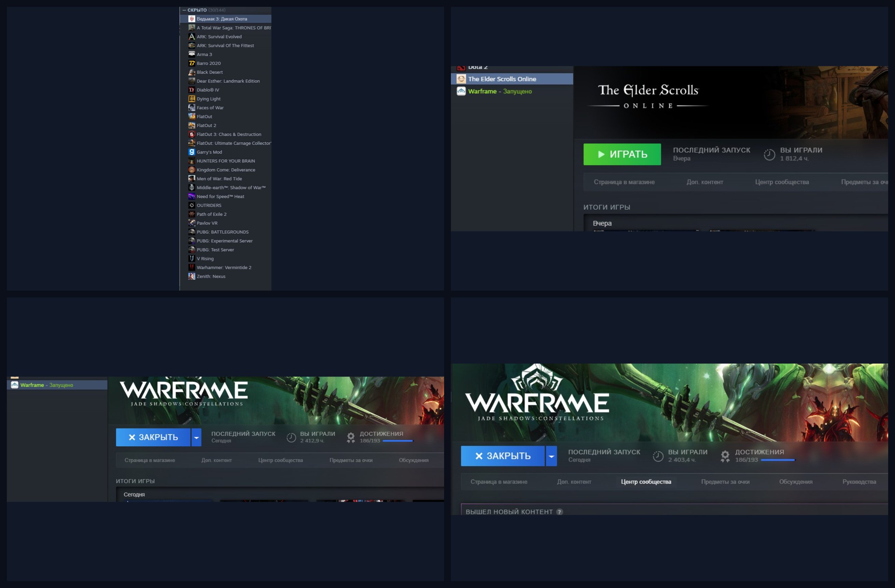Screen dimensions: 895x588
Task: Open Страница в магазине tab for Elder Scrolls Online
Action: point(624,182)
